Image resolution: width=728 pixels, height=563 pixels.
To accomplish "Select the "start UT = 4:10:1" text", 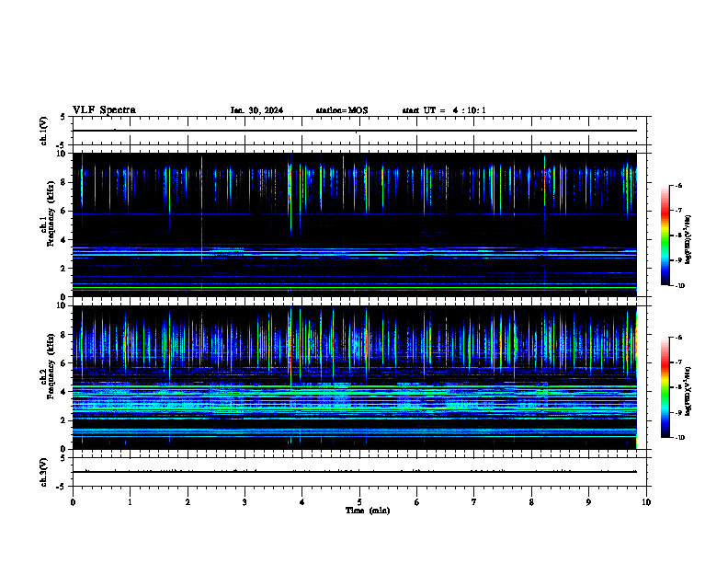I will (x=444, y=110).
